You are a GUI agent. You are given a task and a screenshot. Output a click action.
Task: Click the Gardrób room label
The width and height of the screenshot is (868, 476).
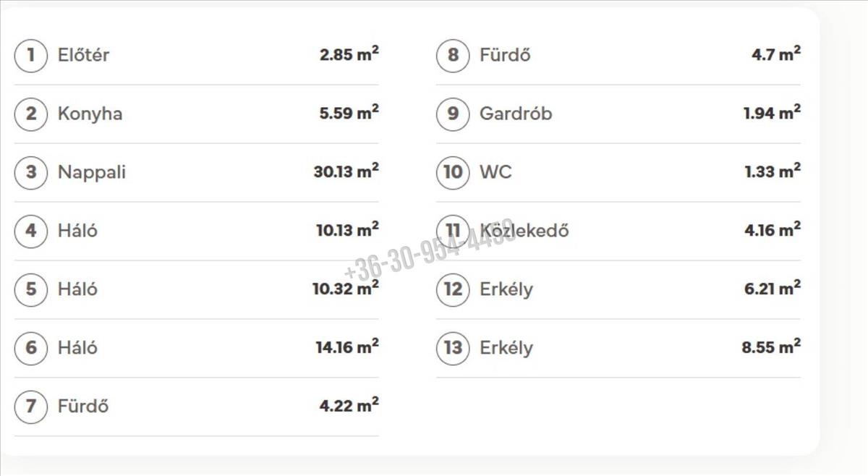click(516, 114)
